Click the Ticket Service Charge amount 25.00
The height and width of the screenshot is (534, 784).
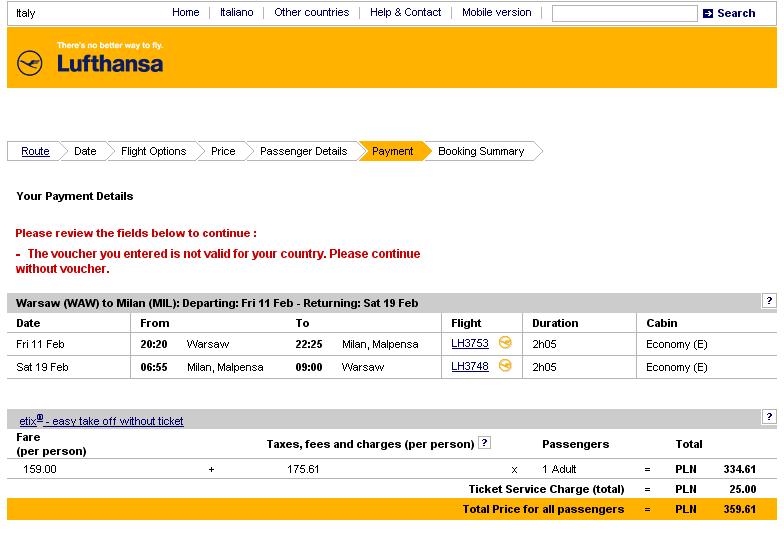tap(742, 489)
